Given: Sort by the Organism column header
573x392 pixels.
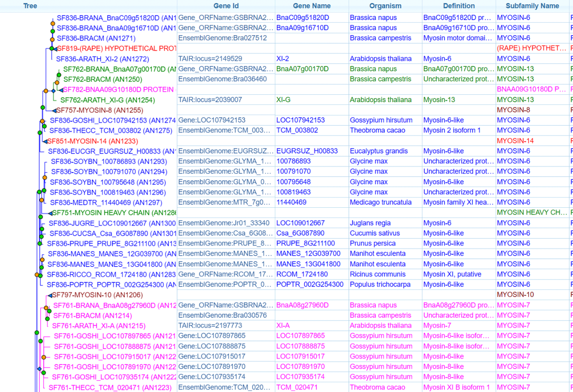Looking at the screenshot, I should click(x=385, y=6).
